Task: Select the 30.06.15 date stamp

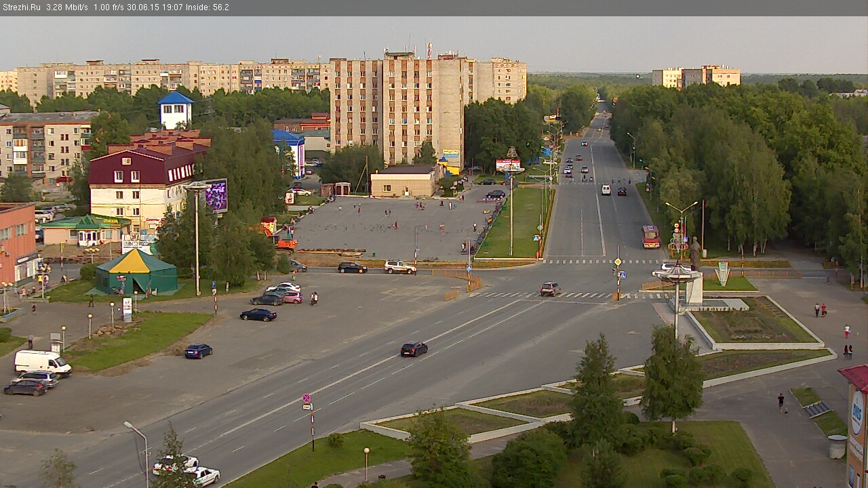Action: coord(142,7)
